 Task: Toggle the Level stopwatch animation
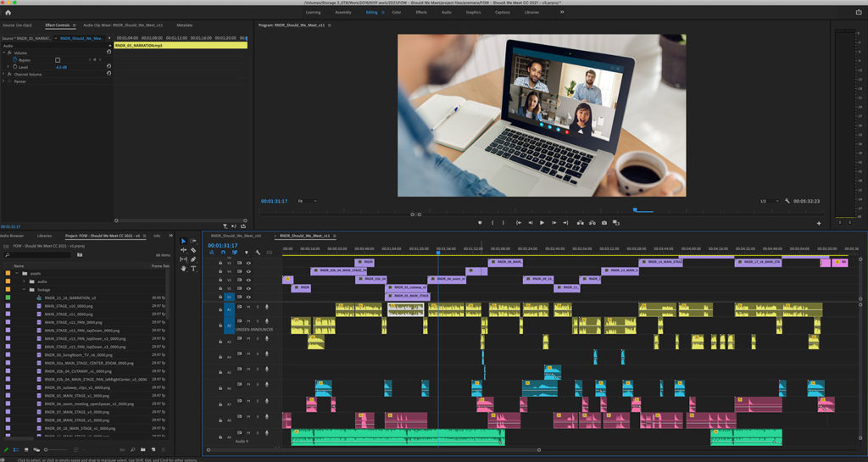point(15,67)
